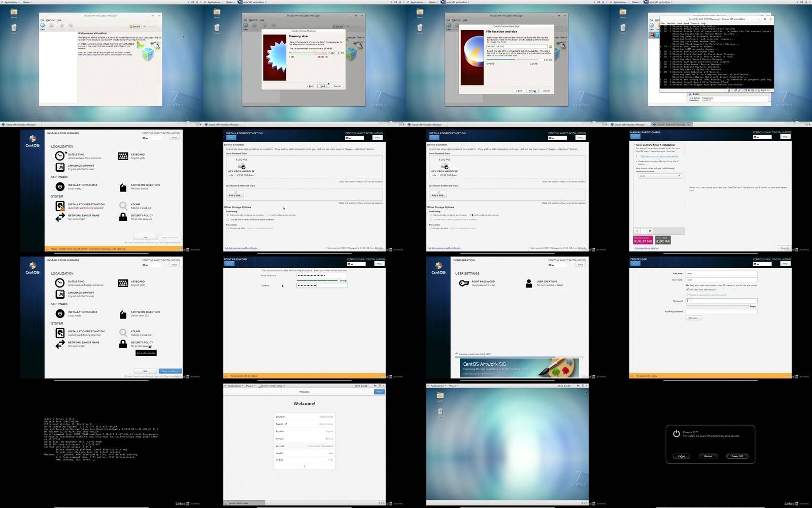Image resolution: width=812 pixels, height=508 pixels.
Task: Open Installation Destination marked Custom partitioning selected
Action: 80,333
